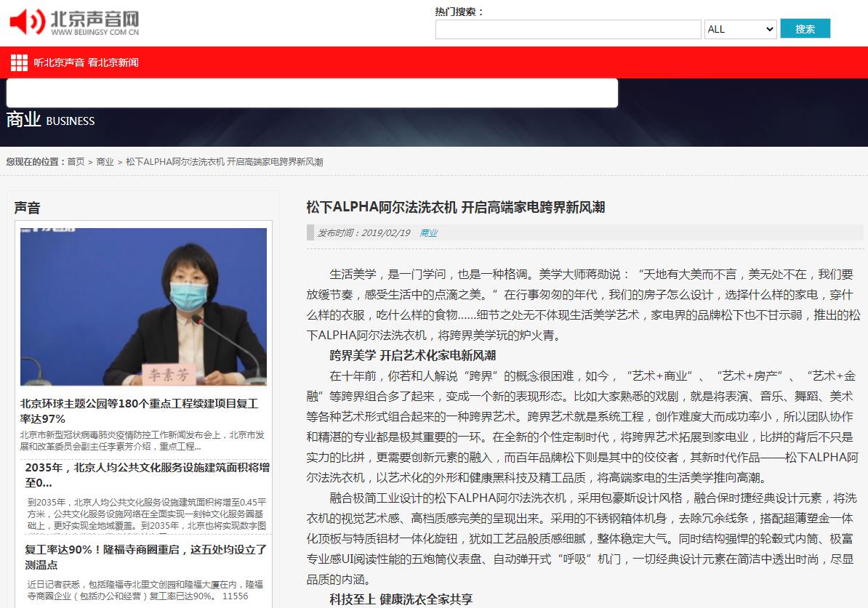Go to 首页 in the breadcrumb
This screenshot has width=868, height=608.
coord(76,161)
